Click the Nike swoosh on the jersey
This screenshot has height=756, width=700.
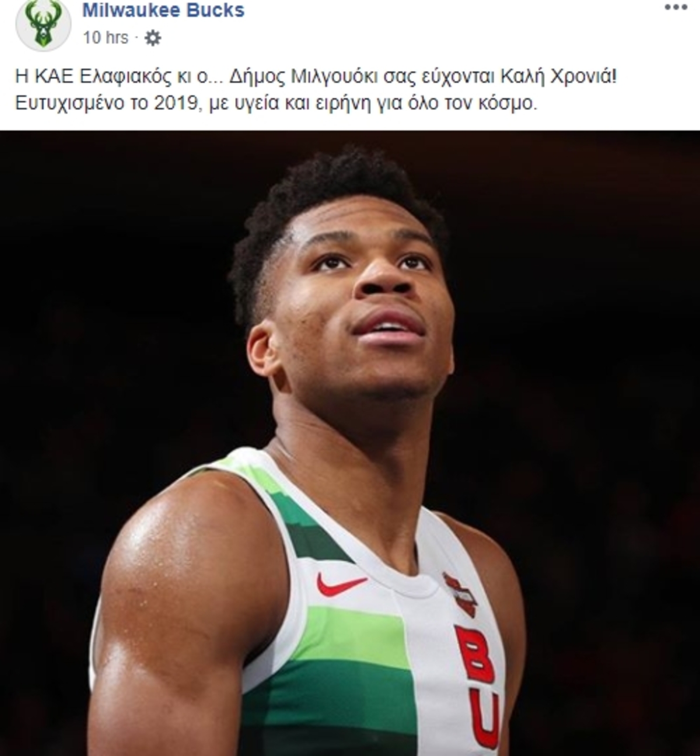(x=341, y=584)
